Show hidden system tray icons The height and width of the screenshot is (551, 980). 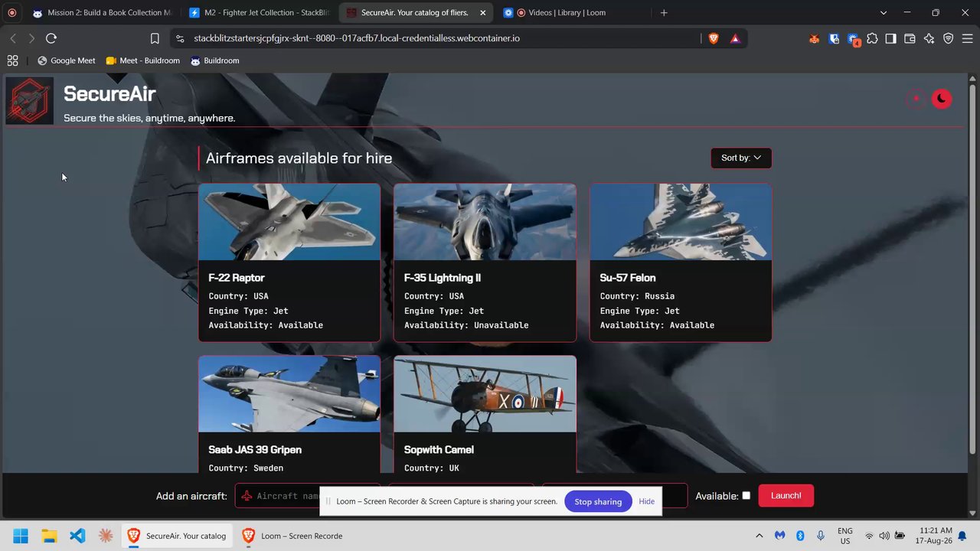pos(759,536)
